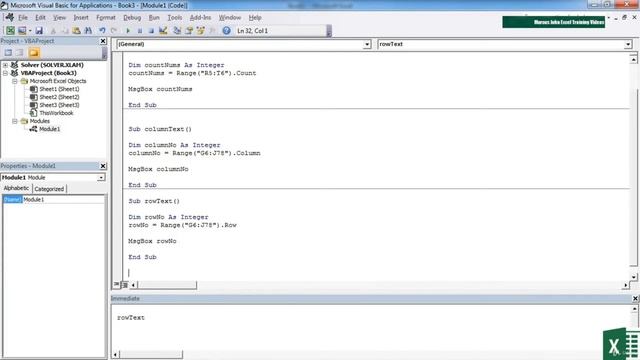640x360 pixels.
Task: Click the View Code icon in Project pane
Action: [8, 53]
